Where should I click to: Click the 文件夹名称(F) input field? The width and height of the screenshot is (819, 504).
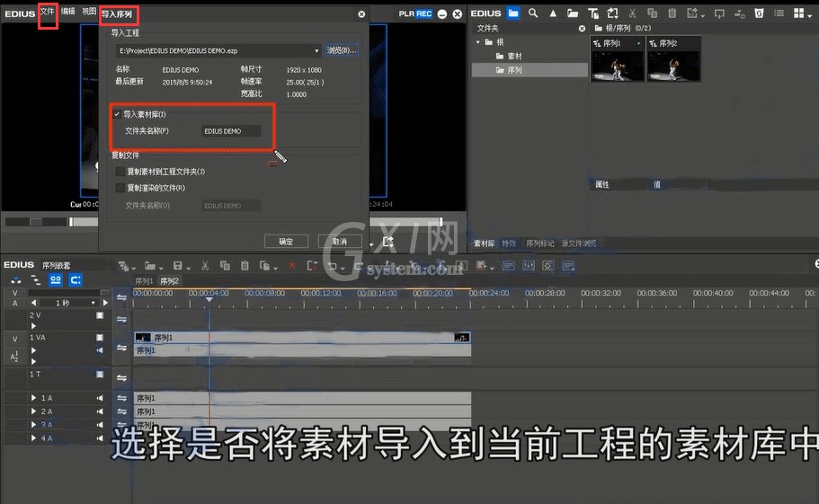[230, 131]
